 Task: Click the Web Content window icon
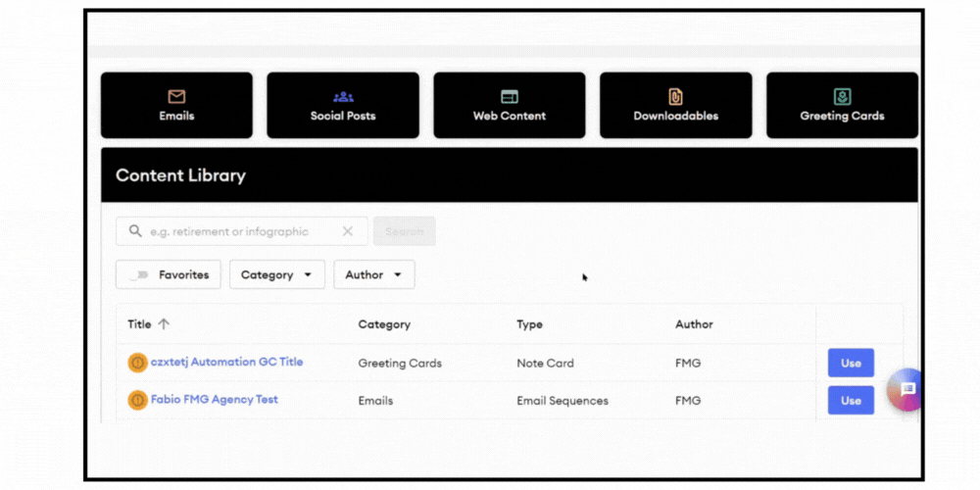510,96
